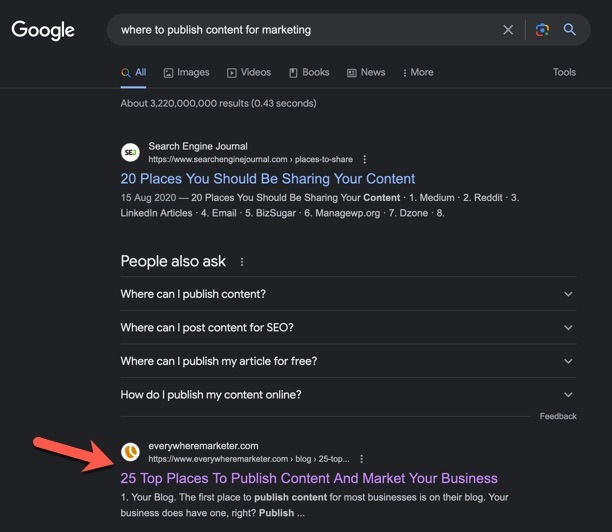Expand 'Where can I post content for SEO?'
The width and height of the screenshot is (612, 532).
(348, 327)
